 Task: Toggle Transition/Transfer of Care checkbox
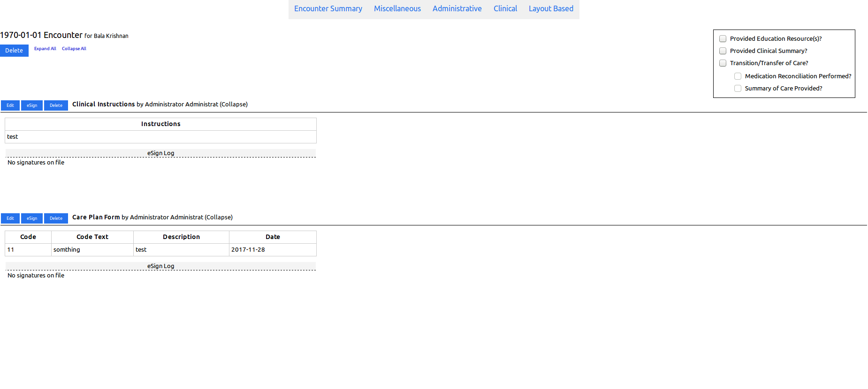[723, 63]
